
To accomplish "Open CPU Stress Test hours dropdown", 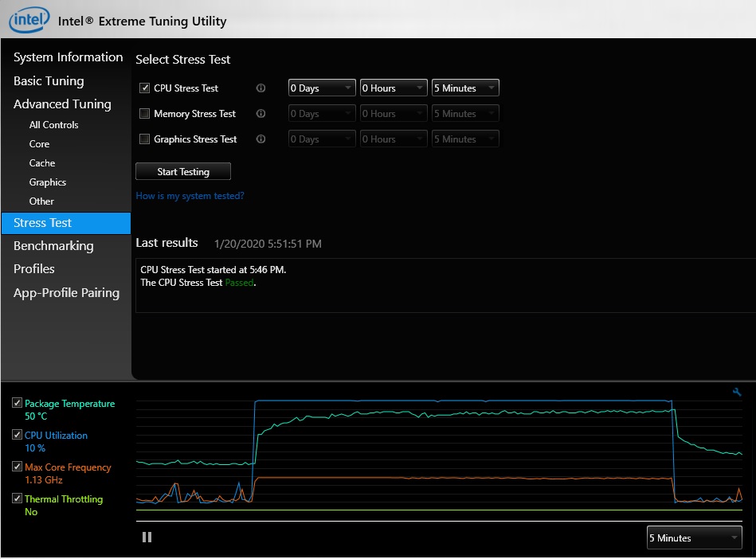I will point(394,88).
